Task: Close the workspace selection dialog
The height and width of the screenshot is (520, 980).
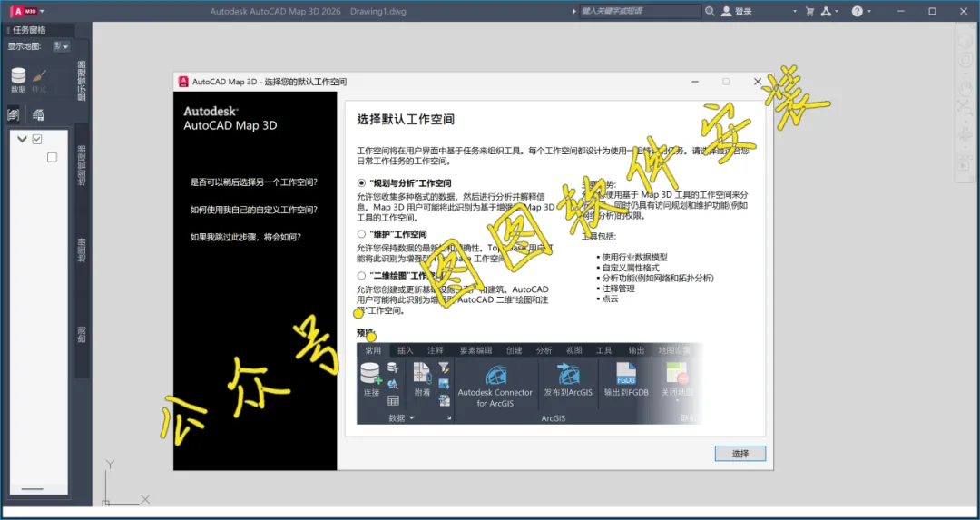Action: (x=758, y=82)
